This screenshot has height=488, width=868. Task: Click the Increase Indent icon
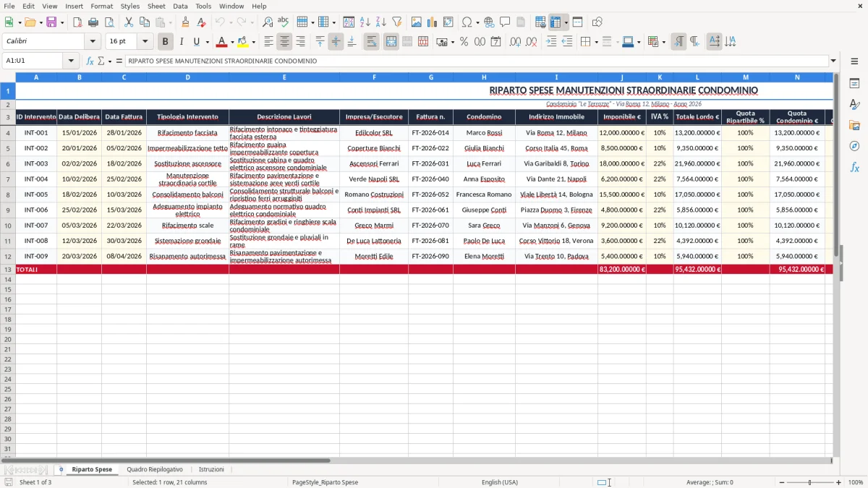tap(551, 42)
